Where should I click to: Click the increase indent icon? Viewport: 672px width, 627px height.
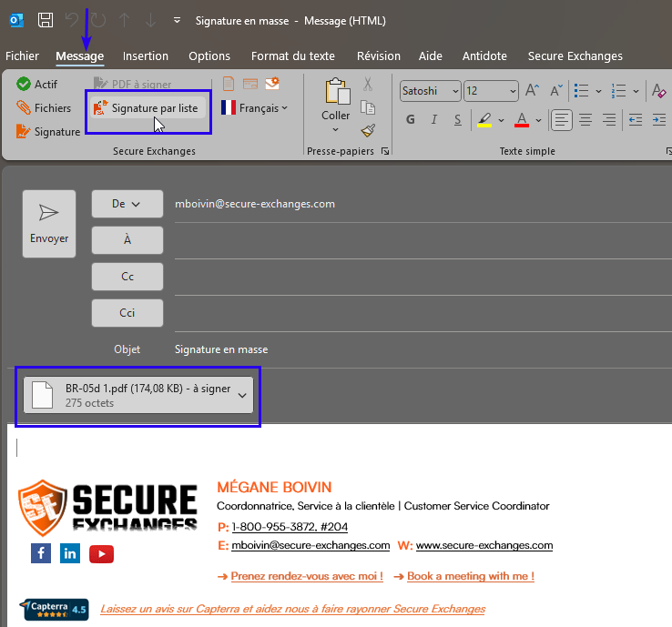click(x=659, y=120)
